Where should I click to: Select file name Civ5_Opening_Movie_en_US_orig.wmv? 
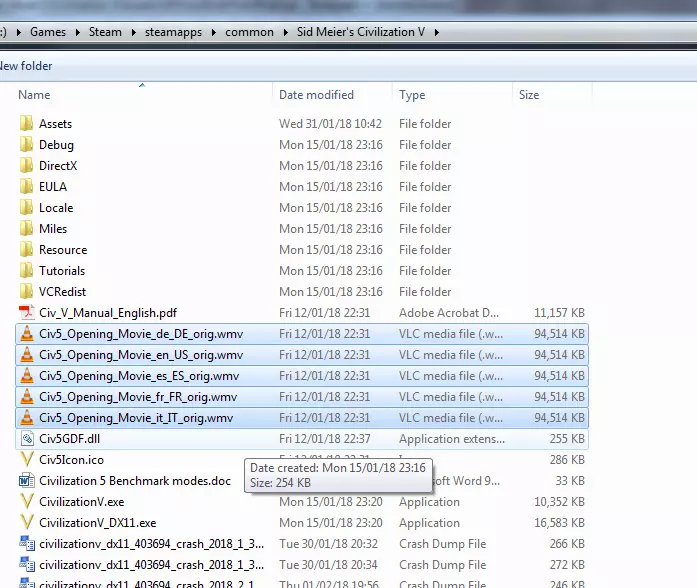pyautogui.click(x=141, y=355)
